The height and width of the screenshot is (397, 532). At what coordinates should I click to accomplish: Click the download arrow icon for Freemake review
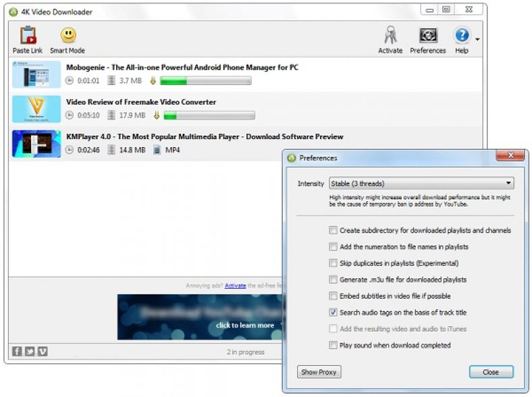click(157, 115)
